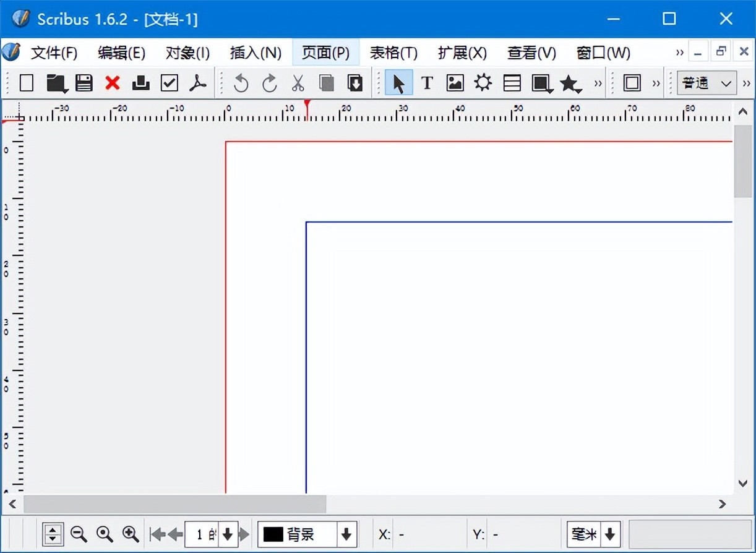The width and height of the screenshot is (756, 553).
Task: Run the preflight verifier check icon
Action: [170, 83]
